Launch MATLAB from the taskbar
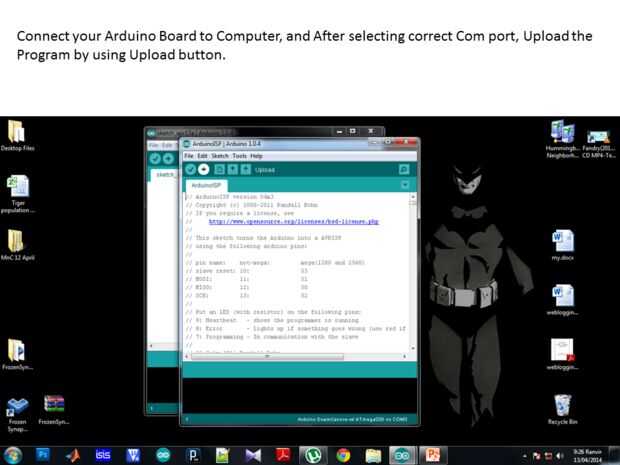 coord(73,455)
